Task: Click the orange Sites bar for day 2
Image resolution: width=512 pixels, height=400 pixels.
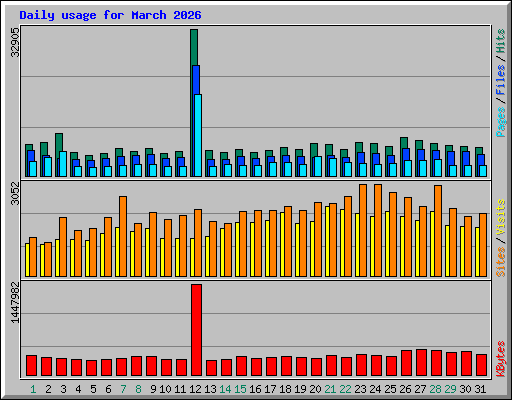Action: pos(48,259)
